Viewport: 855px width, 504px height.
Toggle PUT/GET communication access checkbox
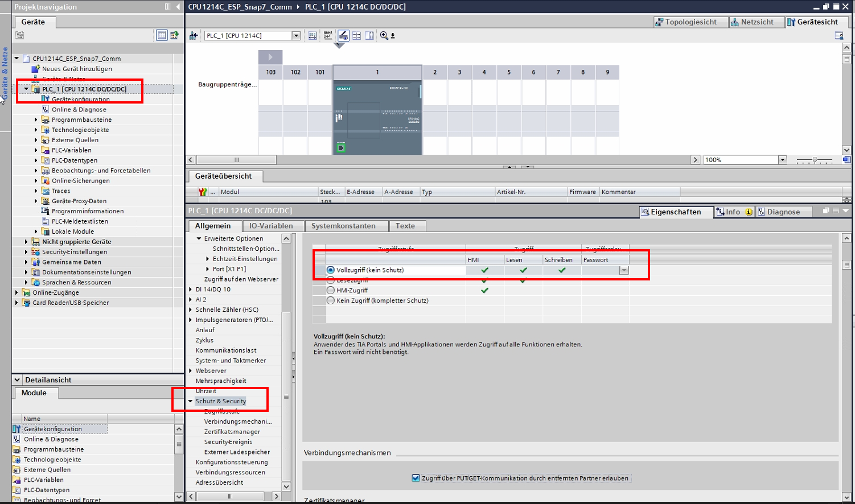416,478
